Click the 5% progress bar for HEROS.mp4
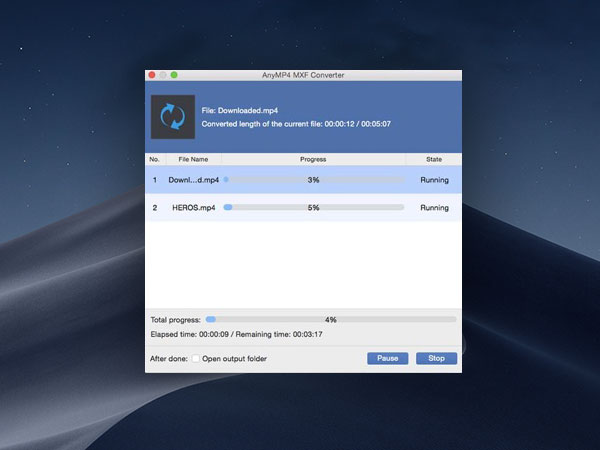 tap(314, 207)
